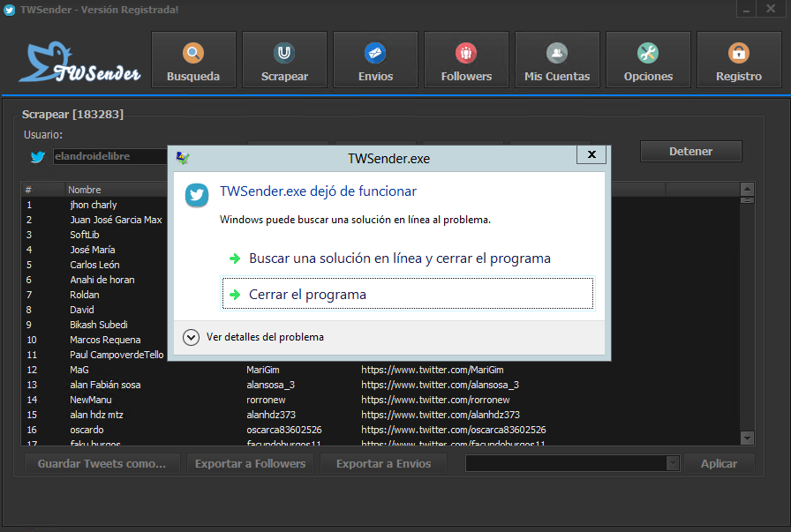Open the Followers section
This screenshot has width=791, height=532.
tap(466, 60)
